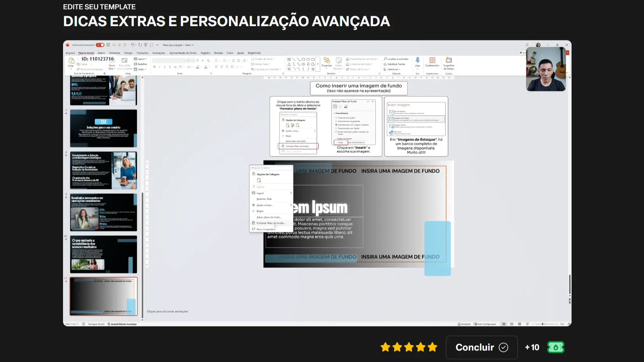This screenshot has height=362, width=644.
Task: Open the Desenhar ribbon tab
Action: (115, 53)
